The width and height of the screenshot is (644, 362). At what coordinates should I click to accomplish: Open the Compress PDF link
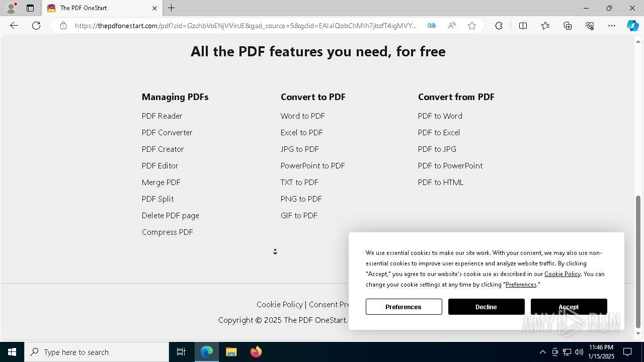point(168,232)
